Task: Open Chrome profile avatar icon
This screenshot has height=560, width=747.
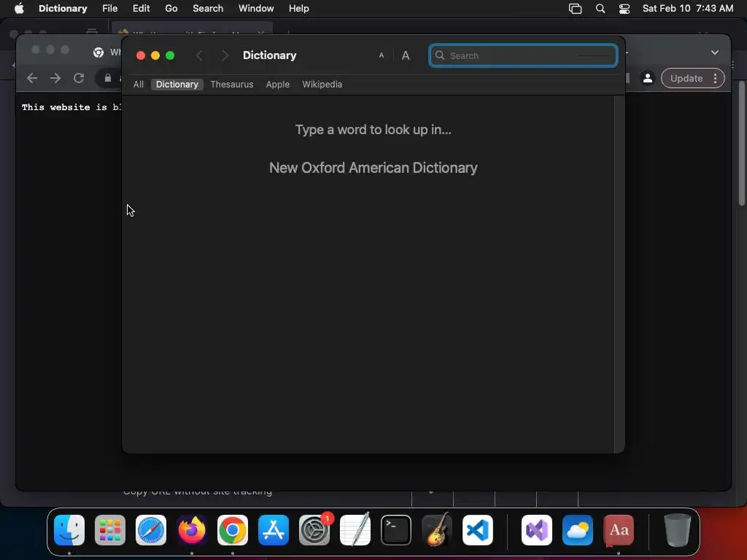Action: click(x=648, y=79)
